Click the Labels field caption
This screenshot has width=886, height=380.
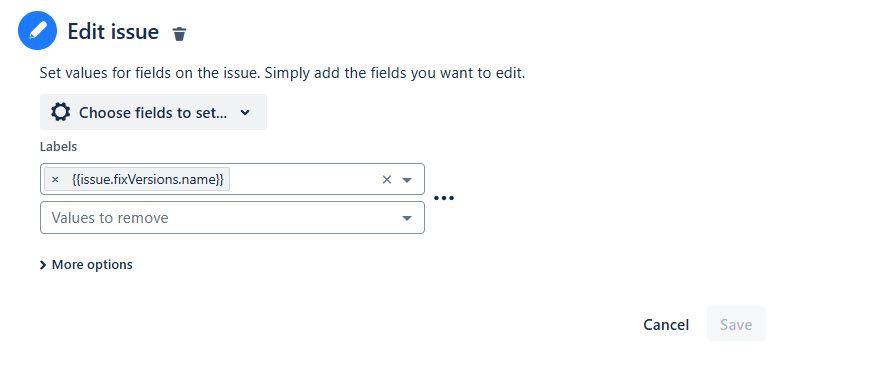pyautogui.click(x=58, y=147)
